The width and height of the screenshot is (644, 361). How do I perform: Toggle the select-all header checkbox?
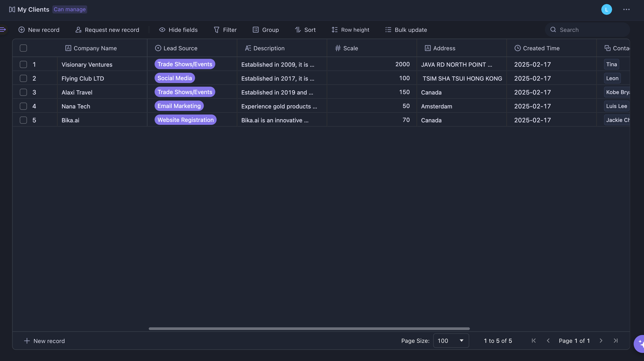(23, 48)
